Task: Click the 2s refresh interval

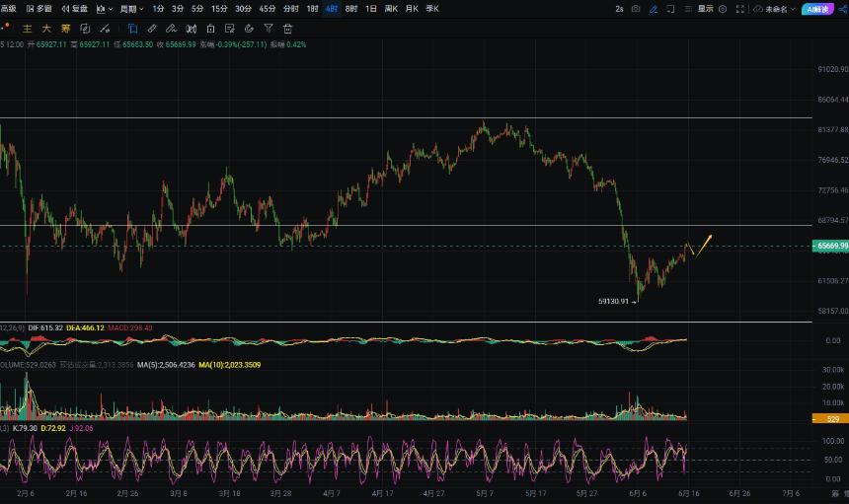Action: pyautogui.click(x=619, y=9)
